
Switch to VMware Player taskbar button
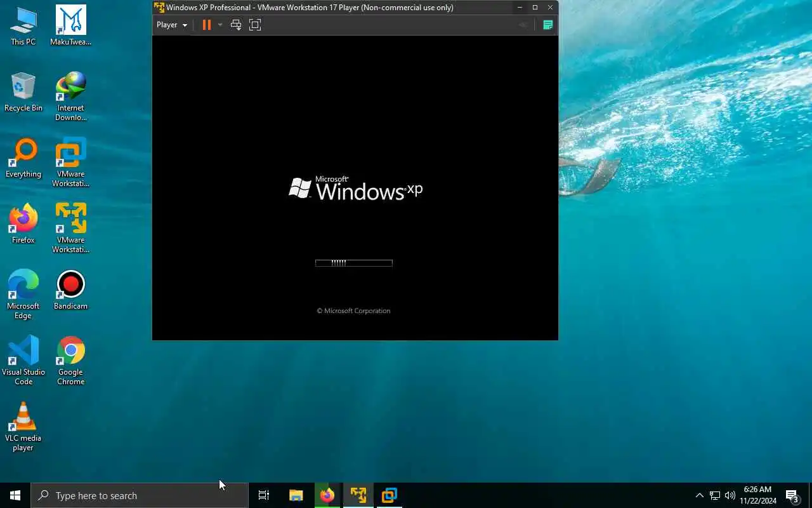[358, 495]
